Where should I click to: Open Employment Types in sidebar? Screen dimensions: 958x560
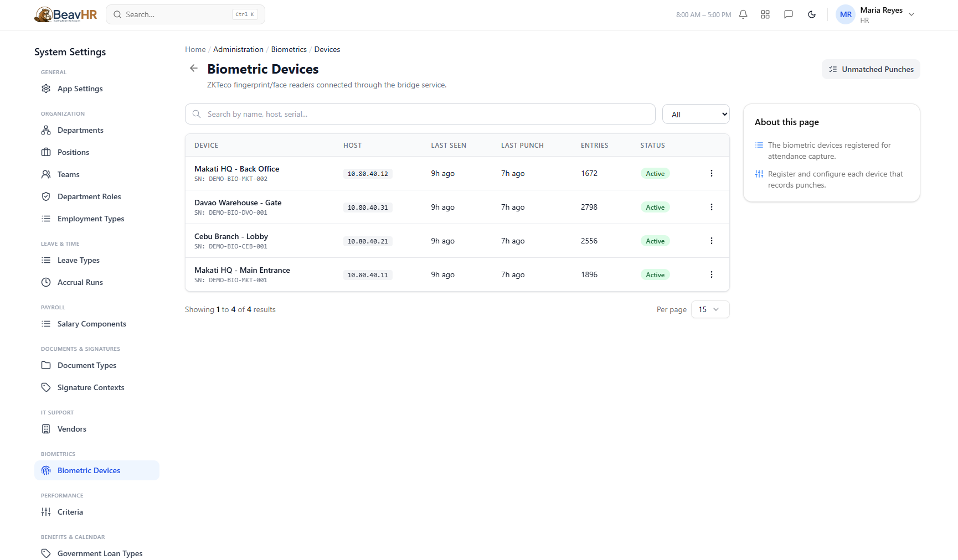click(x=97, y=219)
